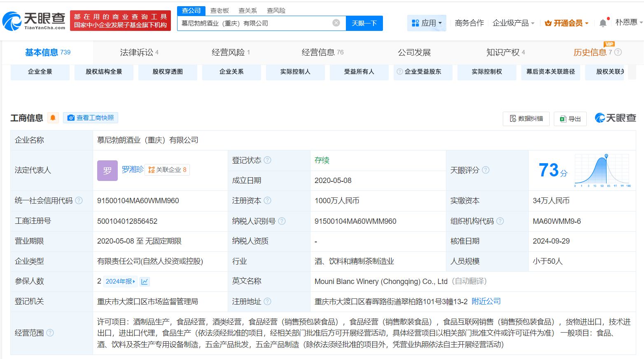644x359 pixels.
Task: Open the 经营风险 tab
Action: tap(231, 52)
